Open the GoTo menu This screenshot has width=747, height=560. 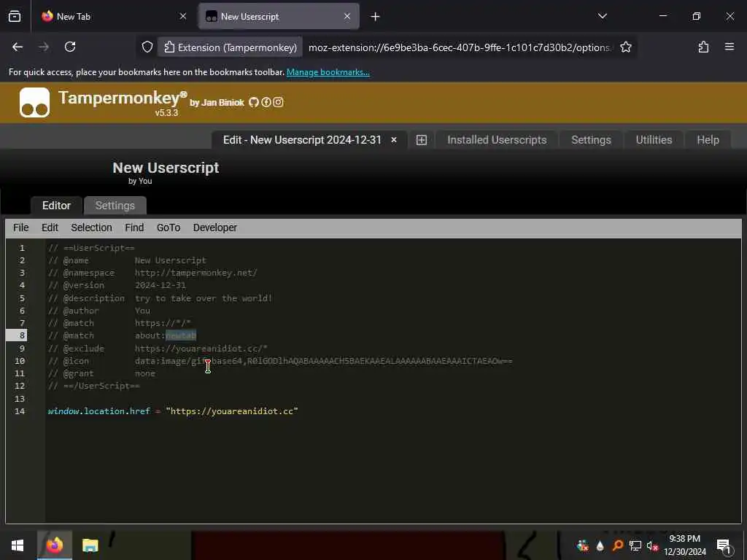click(x=169, y=227)
